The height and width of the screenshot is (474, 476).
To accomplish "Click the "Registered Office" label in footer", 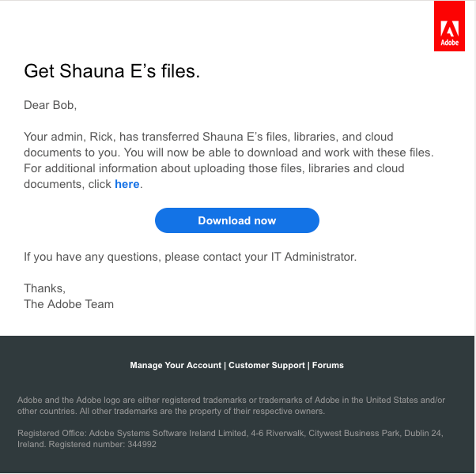I will click(x=51, y=433).
